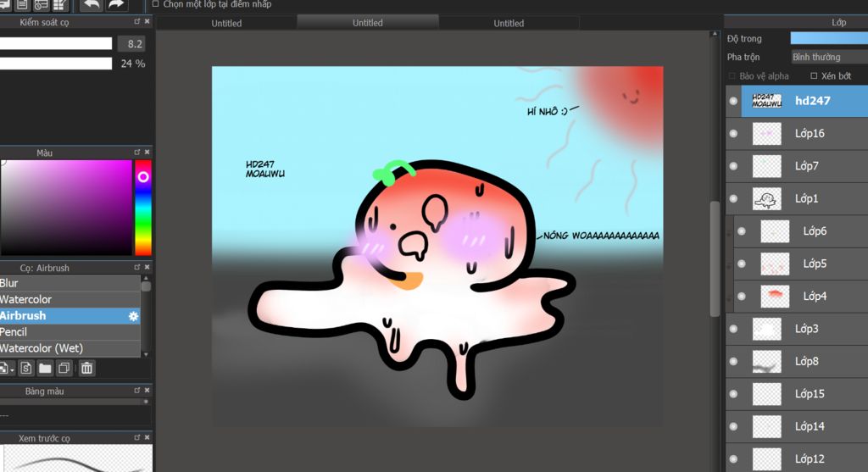868x472 pixels.
Task: Select the Airbrush brush
Action: click(x=70, y=316)
